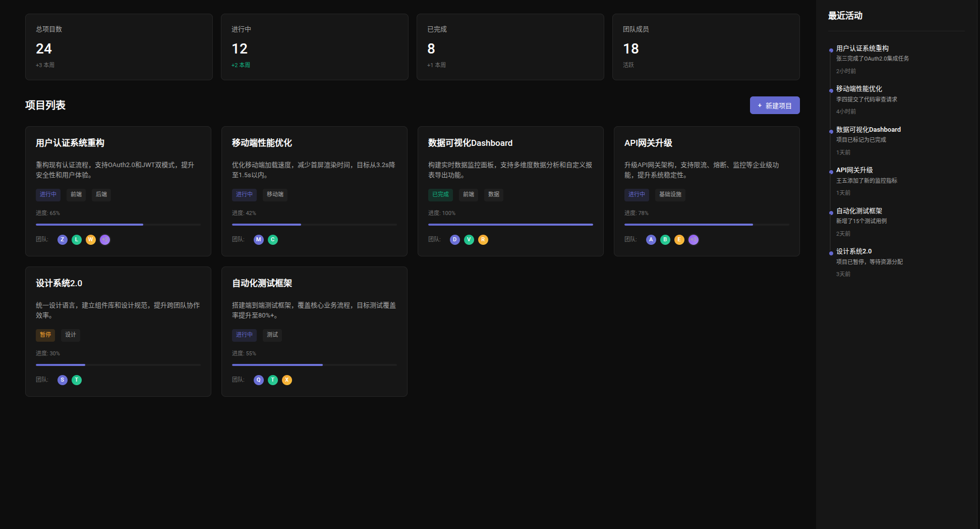Open 设计系统2.0 activity in 最近活动
Screen dimensions: 980x529
point(854,251)
